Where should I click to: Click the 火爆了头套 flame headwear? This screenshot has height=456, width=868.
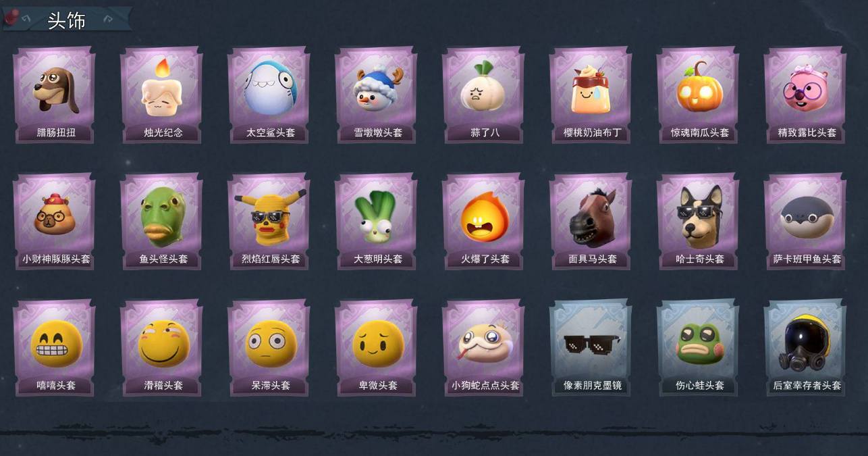click(x=484, y=221)
